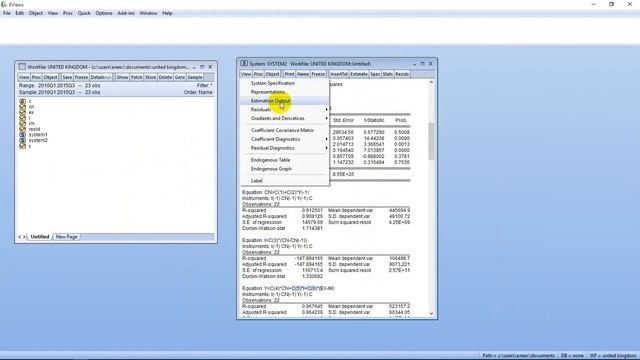The image size is (640, 360).
Task: Open the Add-ins menu
Action: click(126, 13)
